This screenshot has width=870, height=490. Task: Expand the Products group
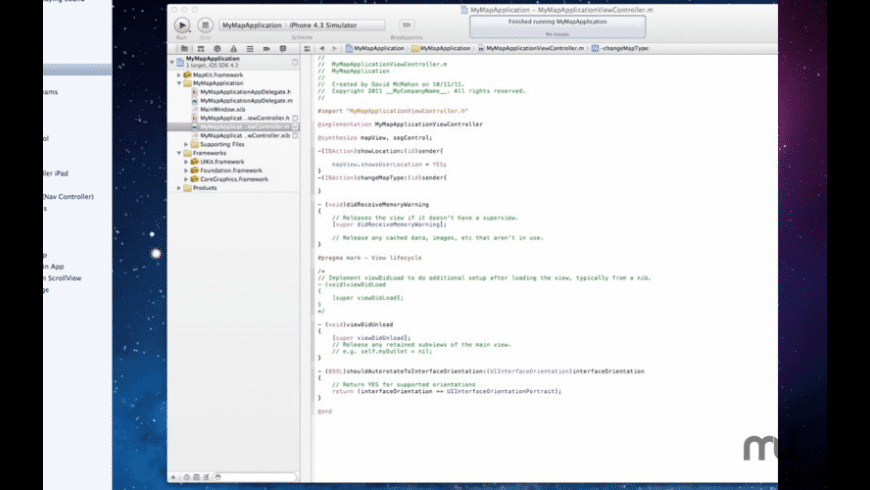coord(179,187)
